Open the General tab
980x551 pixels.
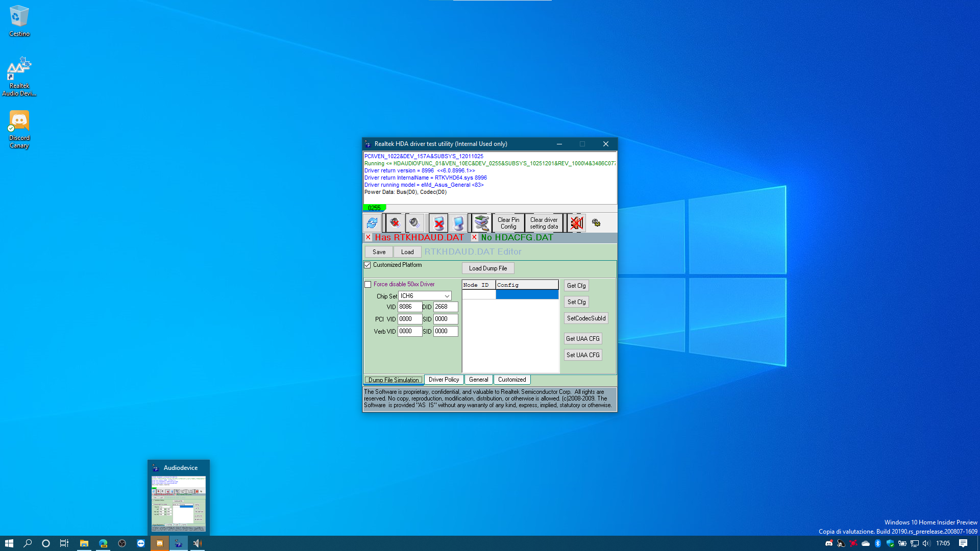[478, 380]
